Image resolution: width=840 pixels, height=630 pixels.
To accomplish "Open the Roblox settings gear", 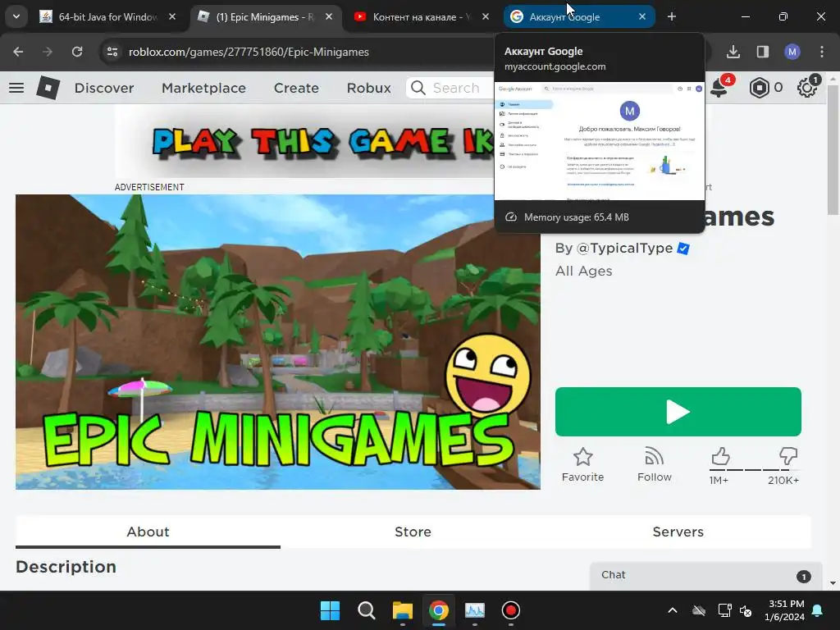I will 807,87.
